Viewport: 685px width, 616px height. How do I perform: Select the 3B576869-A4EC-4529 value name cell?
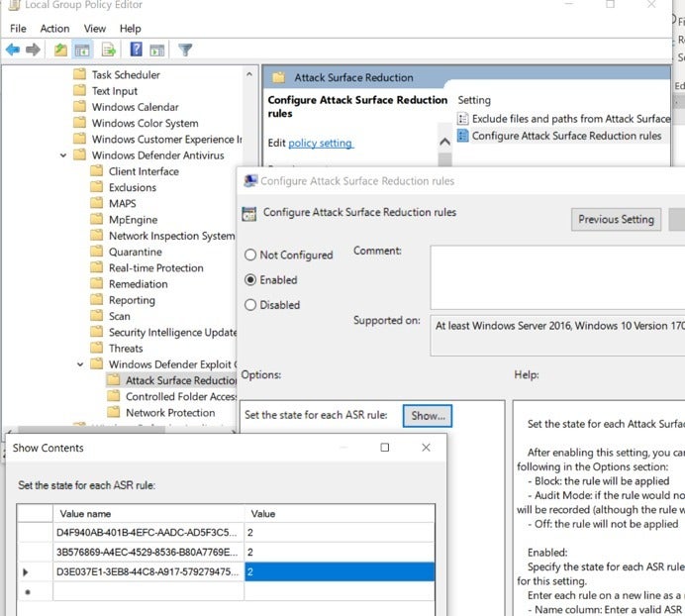(148, 553)
